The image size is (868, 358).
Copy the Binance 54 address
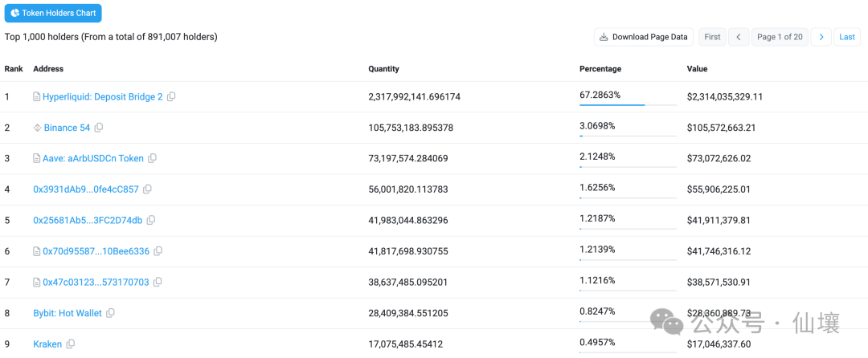[99, 128]
